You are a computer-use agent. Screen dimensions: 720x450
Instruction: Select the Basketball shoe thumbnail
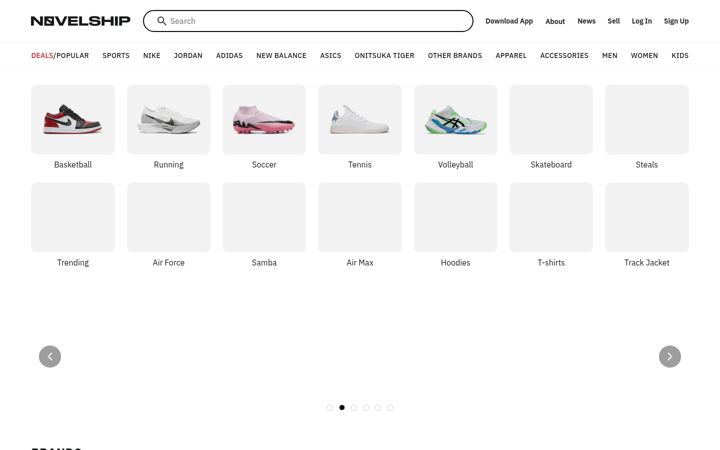point(73,119)
